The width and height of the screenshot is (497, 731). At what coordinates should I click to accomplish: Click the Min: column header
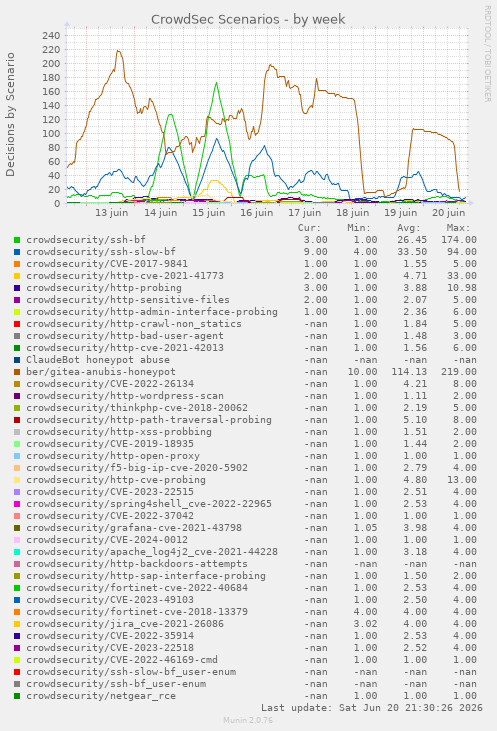(359, 228)
